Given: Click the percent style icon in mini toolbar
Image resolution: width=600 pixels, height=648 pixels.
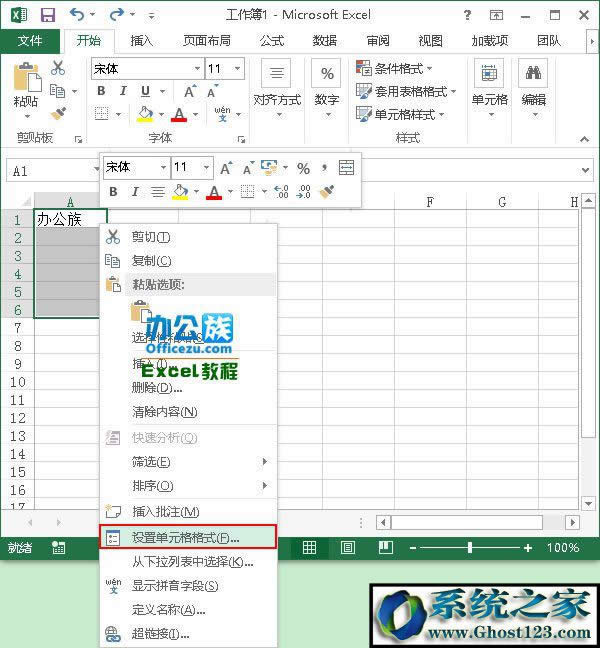Looking at the screenshot, I should (302, 168).
